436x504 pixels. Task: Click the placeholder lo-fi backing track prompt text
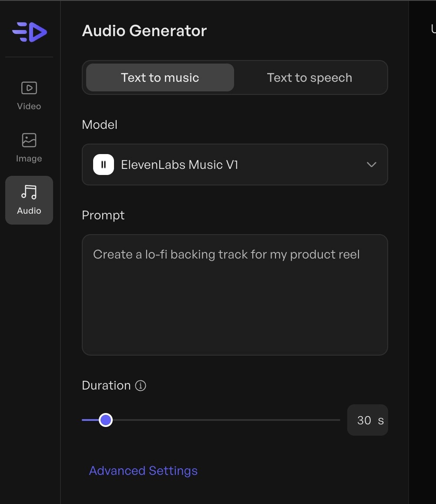tap(226, 254)
